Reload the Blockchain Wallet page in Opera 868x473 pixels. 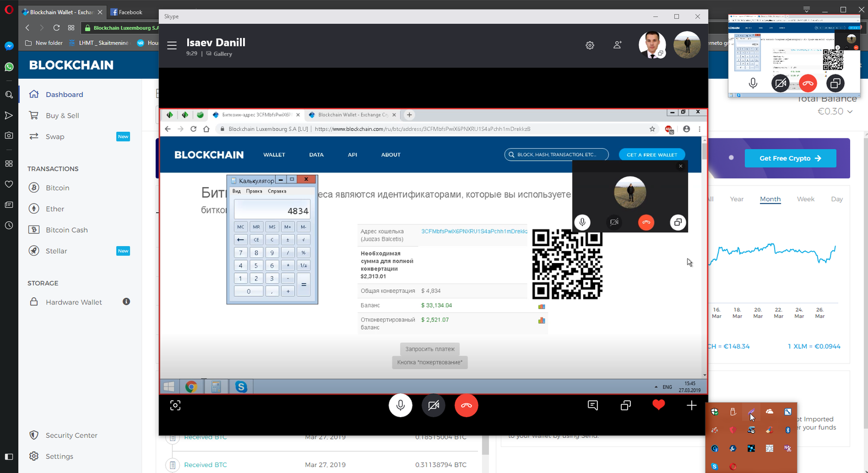click(56, 28)
